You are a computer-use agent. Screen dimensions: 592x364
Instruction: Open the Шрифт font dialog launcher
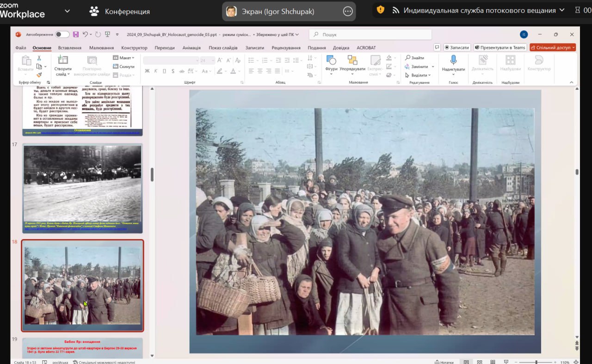(x=242, y=82)
